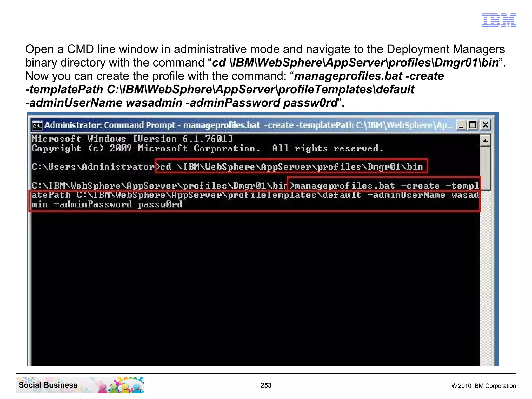Click the '-adminPassword passw0rd' console text

(x=118, y=204)
